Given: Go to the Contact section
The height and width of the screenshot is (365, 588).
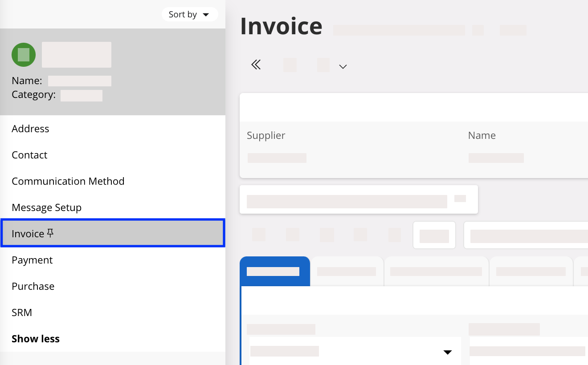Looking at the screenshot, I should 29,155.
